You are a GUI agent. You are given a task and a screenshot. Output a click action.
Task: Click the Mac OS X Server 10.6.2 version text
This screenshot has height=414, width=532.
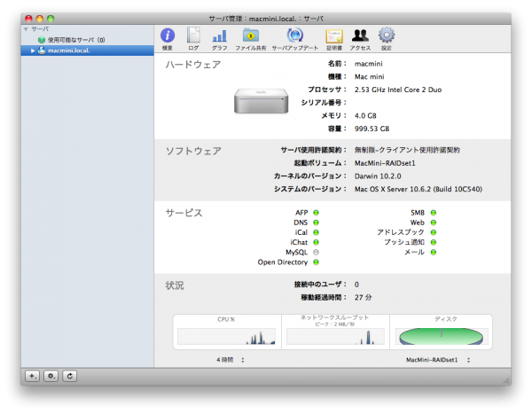pos(419,189)
